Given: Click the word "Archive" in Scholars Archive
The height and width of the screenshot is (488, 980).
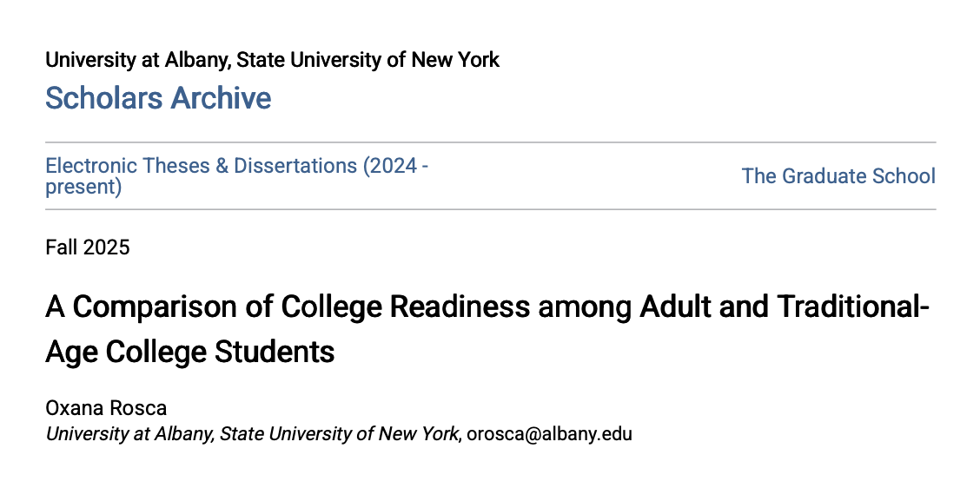Looking at the screenshot, I should pyautogui.click(x=221, y=98).
